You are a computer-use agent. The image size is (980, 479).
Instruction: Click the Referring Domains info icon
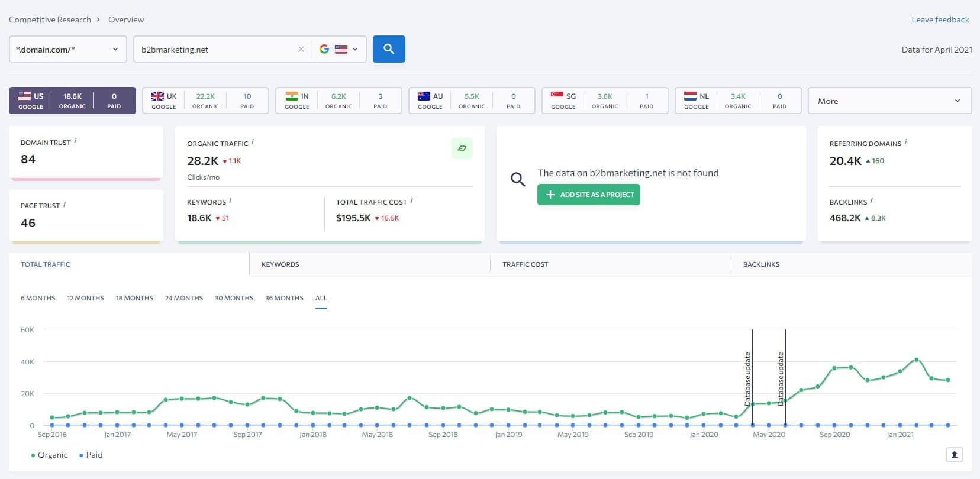point(905,142)
